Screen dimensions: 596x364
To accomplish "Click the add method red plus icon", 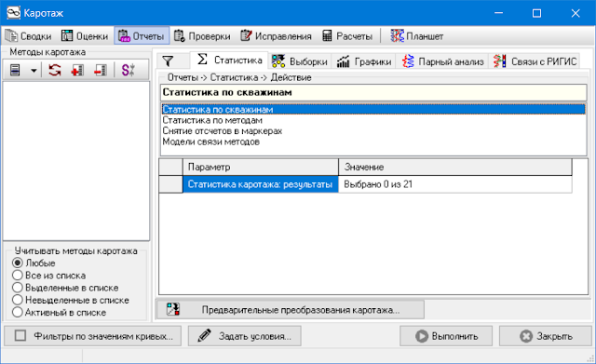I will coord(77,71).
